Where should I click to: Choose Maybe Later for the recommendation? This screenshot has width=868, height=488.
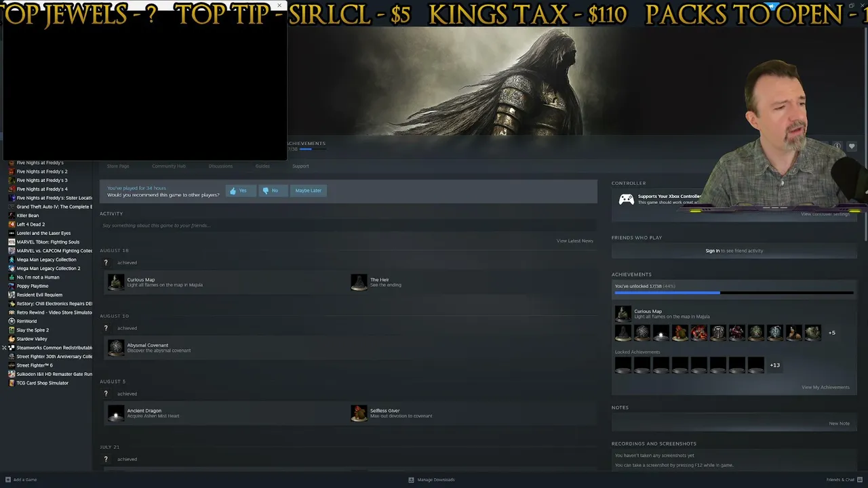pos(308,190)
